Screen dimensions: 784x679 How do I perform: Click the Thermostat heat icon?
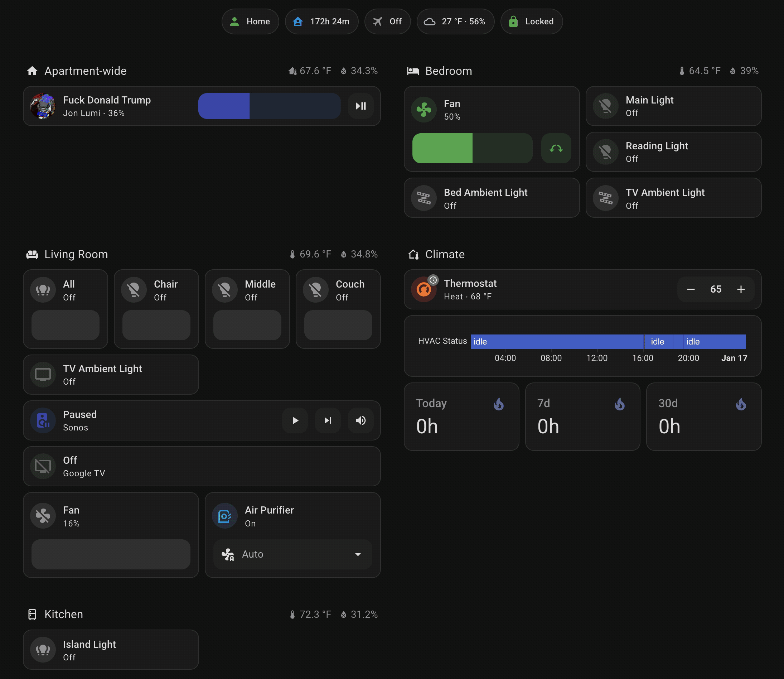424,289
